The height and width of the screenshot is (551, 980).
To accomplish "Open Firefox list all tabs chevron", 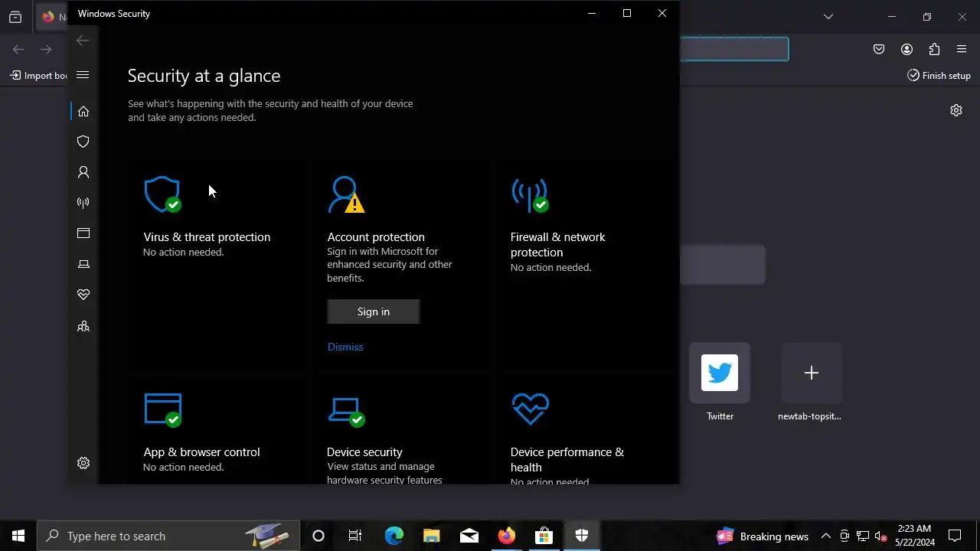I will [x=828, y=17].
